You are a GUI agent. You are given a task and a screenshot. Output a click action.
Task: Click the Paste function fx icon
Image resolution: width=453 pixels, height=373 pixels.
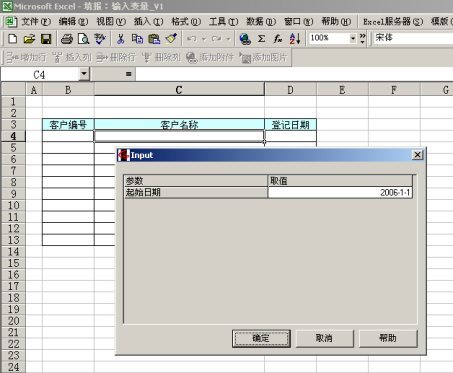click(278, 39)
